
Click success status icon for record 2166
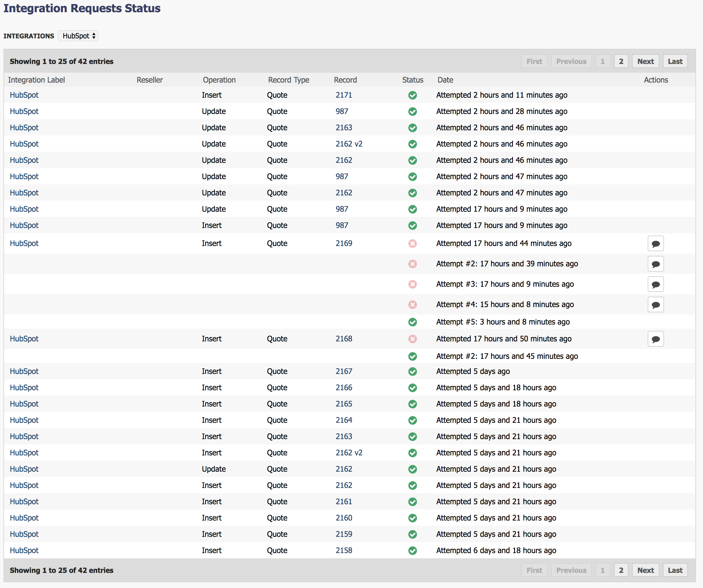(x=412, y=388)
